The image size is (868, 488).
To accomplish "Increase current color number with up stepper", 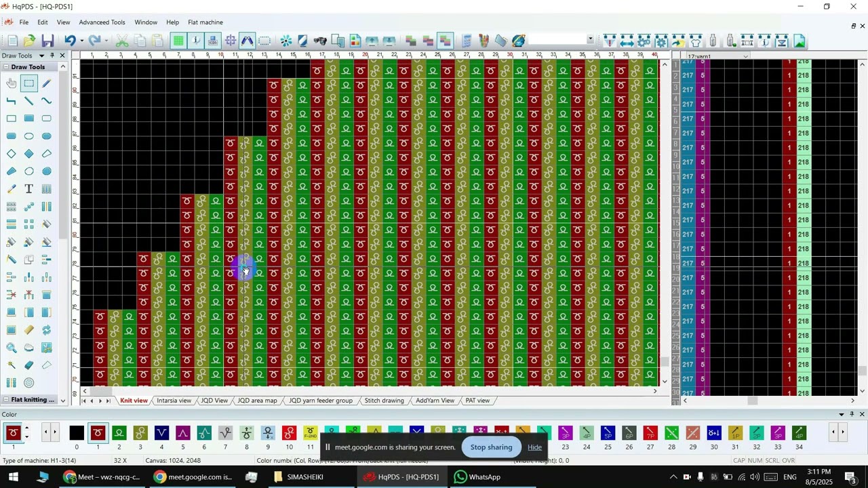I will [x=26, y=428].
